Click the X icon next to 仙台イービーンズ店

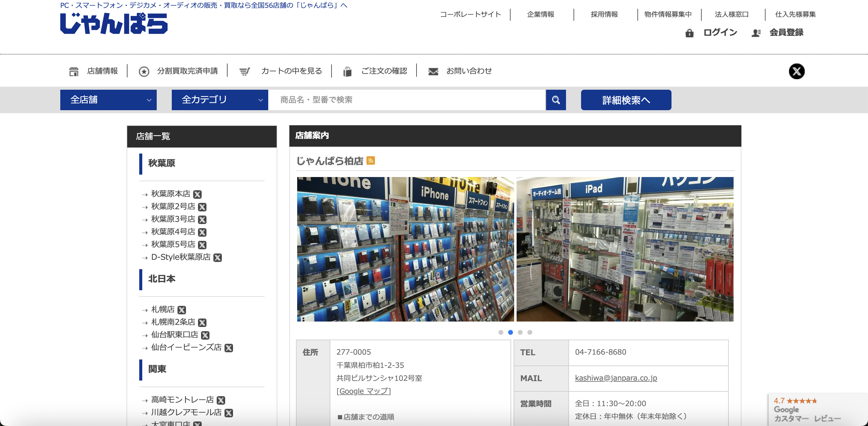coord(229,348)
